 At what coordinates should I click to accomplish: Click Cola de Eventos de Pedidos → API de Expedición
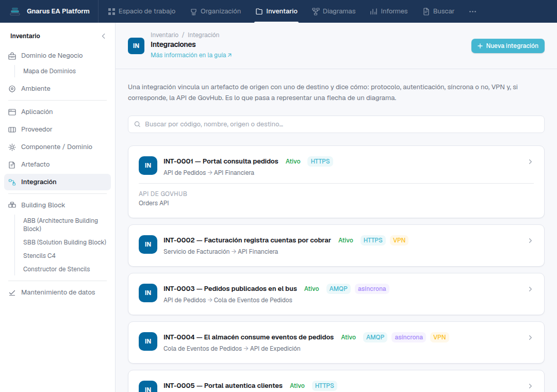232,349
